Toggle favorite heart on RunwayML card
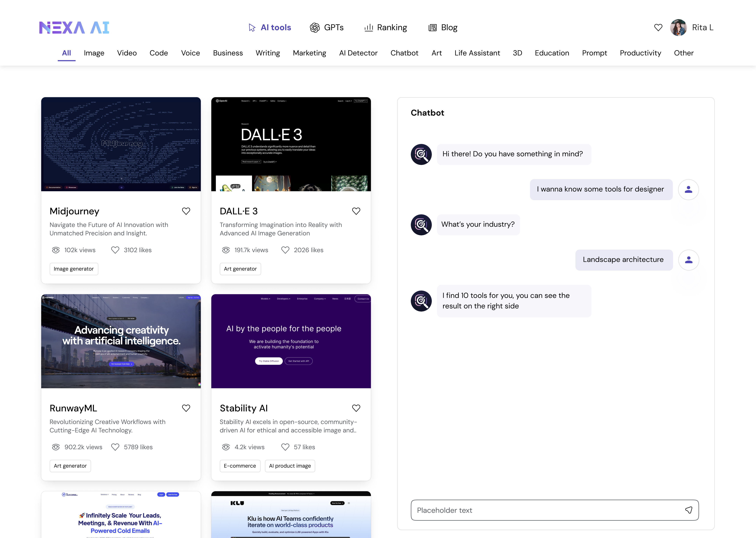 pyautogui.click(x=186, y=408)
